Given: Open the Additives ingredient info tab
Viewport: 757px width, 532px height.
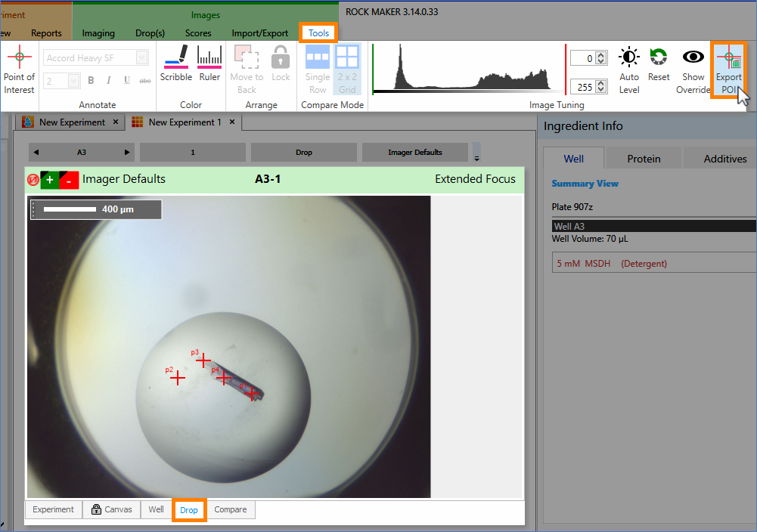Looking at the screenshot, I should coord(724,159).
